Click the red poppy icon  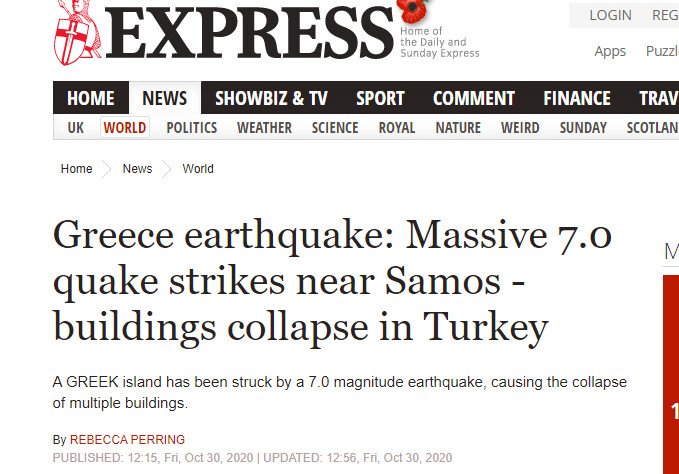(x=410, y=12)
